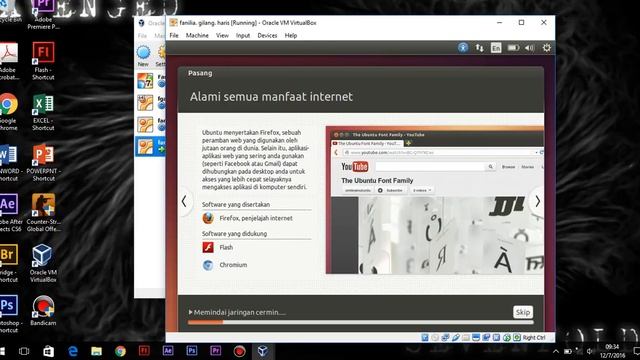Open Task View on the Windows taskbar

[24, 351]
